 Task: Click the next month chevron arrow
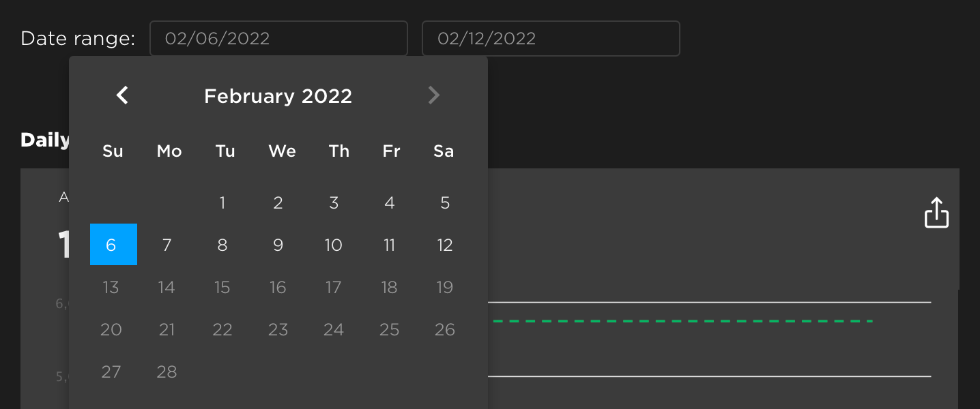[433, 95]
